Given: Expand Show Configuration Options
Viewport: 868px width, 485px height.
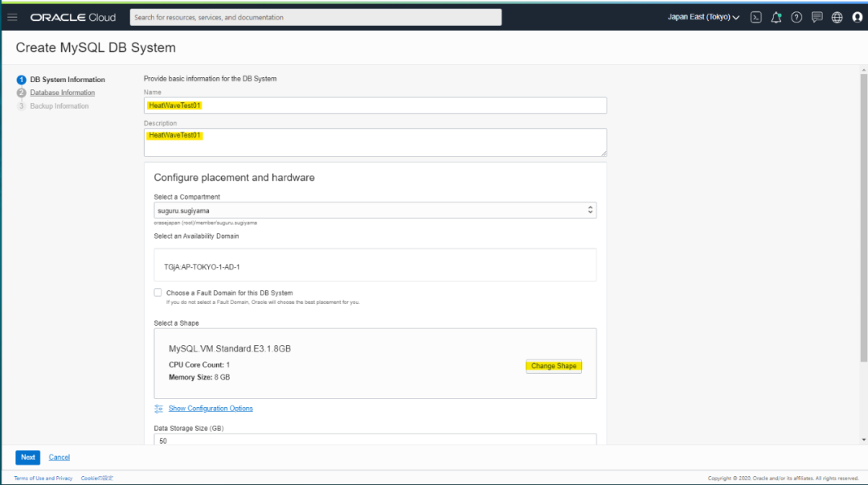Looking at the screenshot, I should [x=211, y=409].
